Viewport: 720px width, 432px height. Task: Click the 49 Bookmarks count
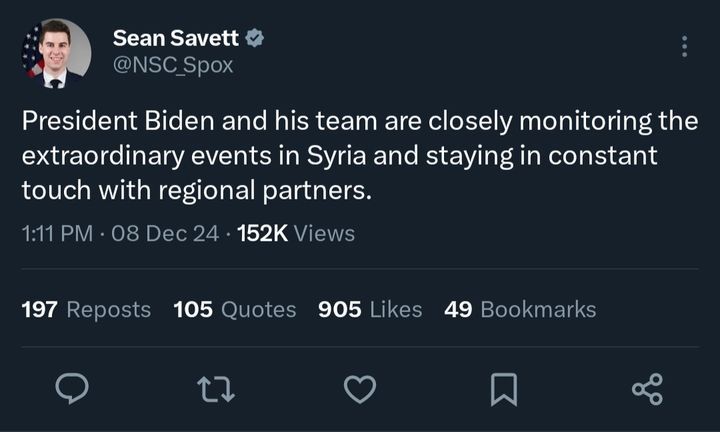[520, 309]
